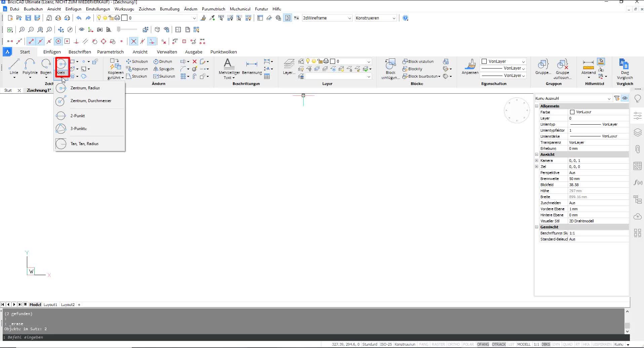Switch to the Start document tab
This screenshot has width=644, height=348.
tap(8, 90)
